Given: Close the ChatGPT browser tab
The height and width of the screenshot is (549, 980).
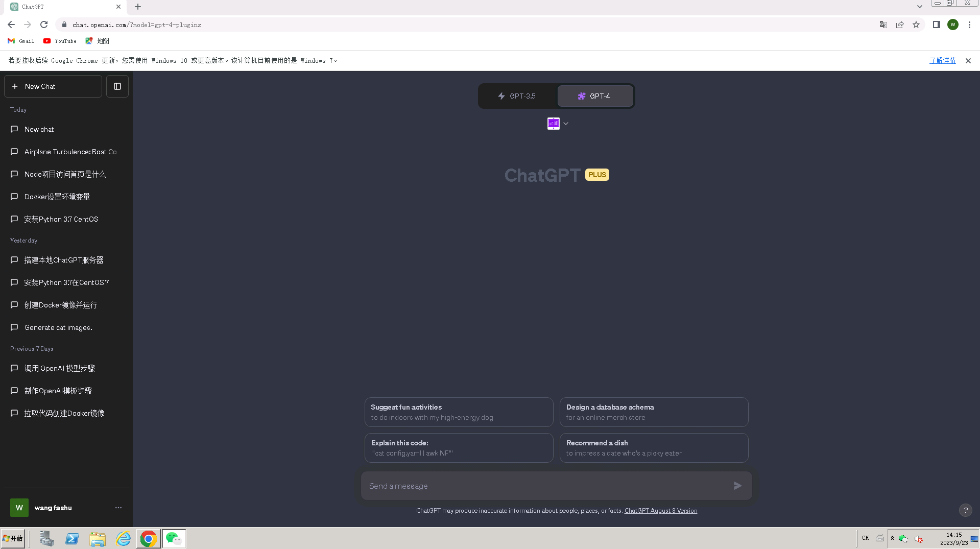Looking at the screenshot, I should pyautogui.click(x=118, y=7).
